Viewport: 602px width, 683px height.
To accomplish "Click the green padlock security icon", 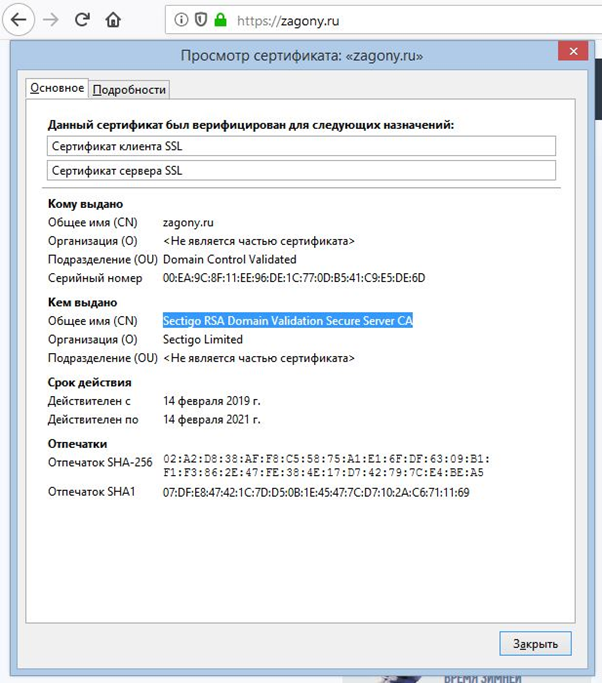I will (x=220, y=20).
